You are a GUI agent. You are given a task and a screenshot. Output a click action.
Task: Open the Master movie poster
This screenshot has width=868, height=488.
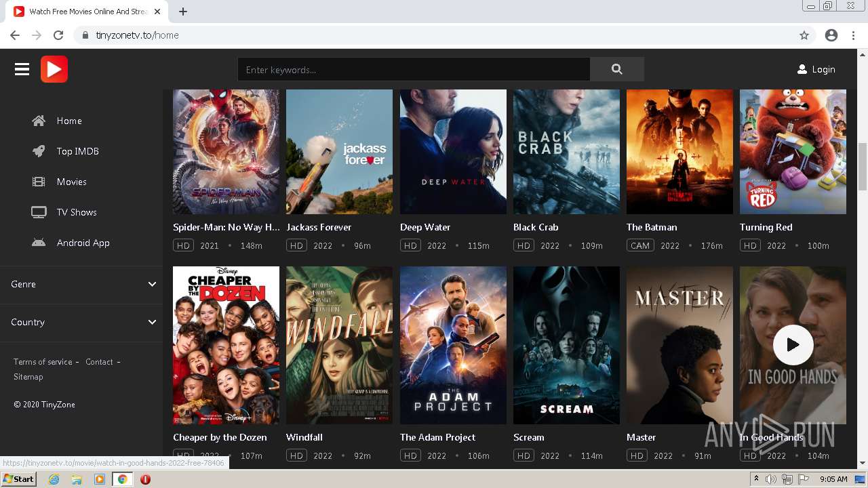[x=679, y=345]
